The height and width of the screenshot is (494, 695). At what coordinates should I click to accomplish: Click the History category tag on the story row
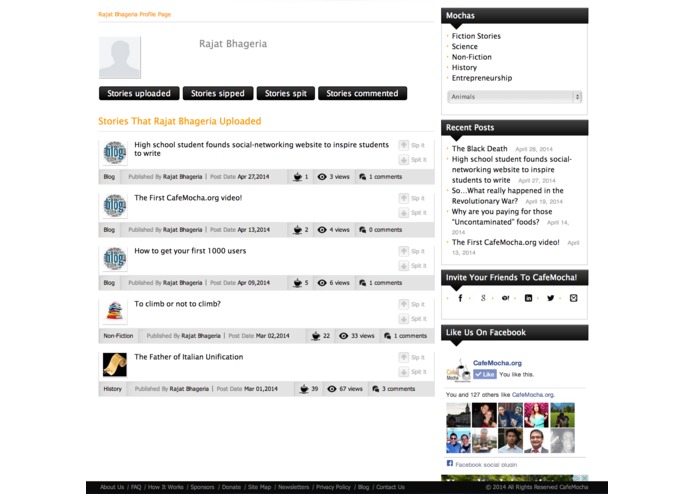click(x=113, y=389)
